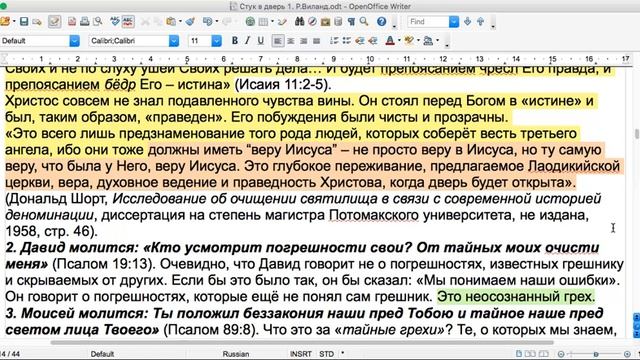The height and width of the screenshot is (360, 640).
Task: Run the Spelling and Grammar check
Action: pyautogui.click(x=115, y=22)
